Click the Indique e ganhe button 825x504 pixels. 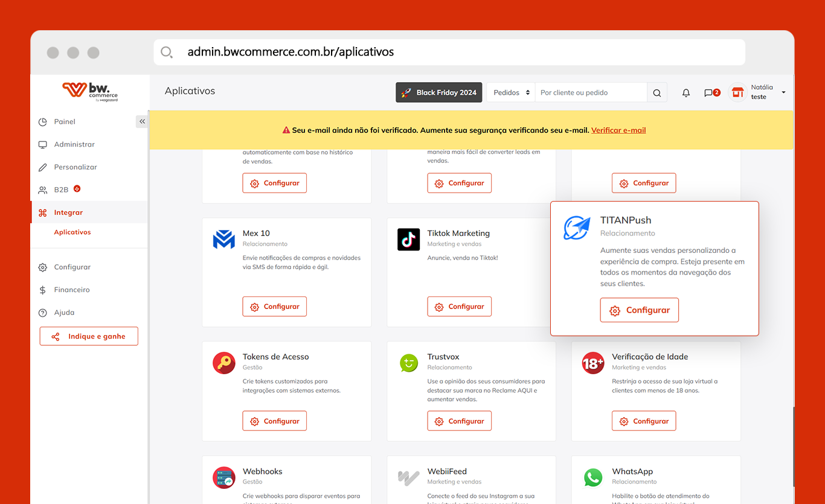89,336
